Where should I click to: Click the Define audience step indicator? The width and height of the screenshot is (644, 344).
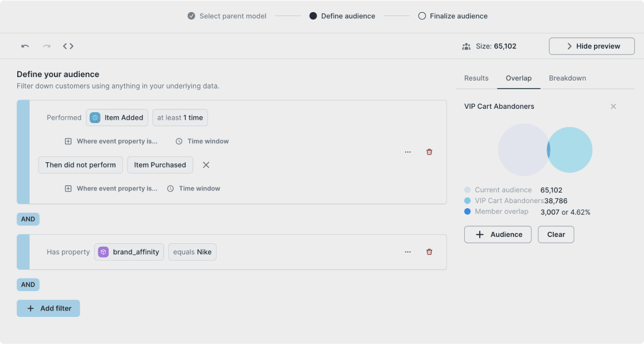[x=313, y=16]
